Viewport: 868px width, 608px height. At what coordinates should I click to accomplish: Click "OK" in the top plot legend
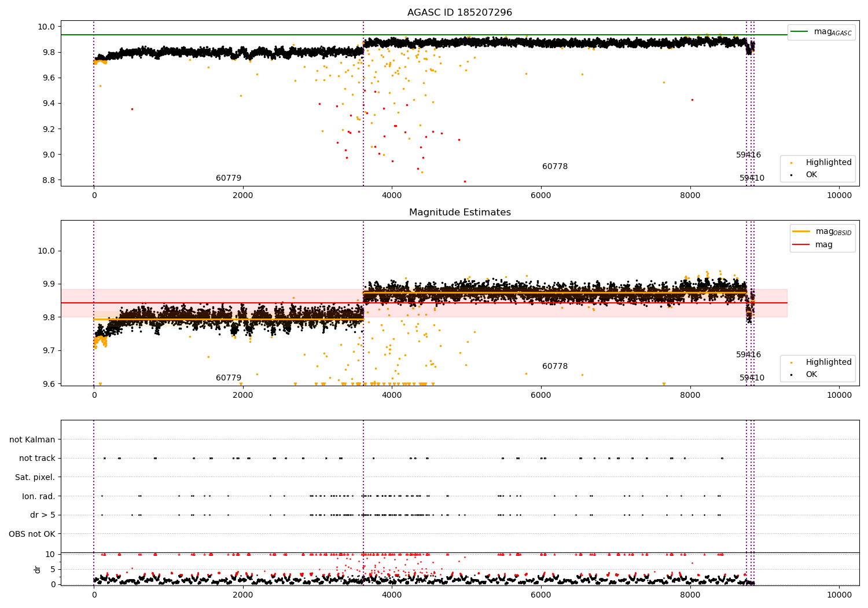click(x=811, y=174)
